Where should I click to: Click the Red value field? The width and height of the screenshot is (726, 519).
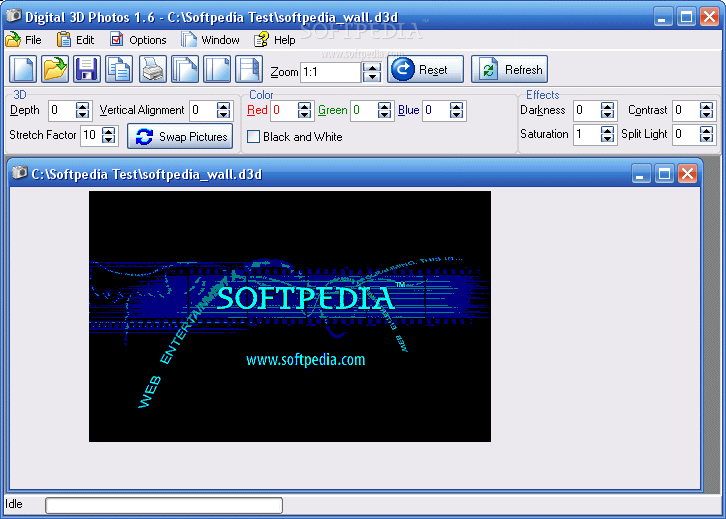(285, 110)
